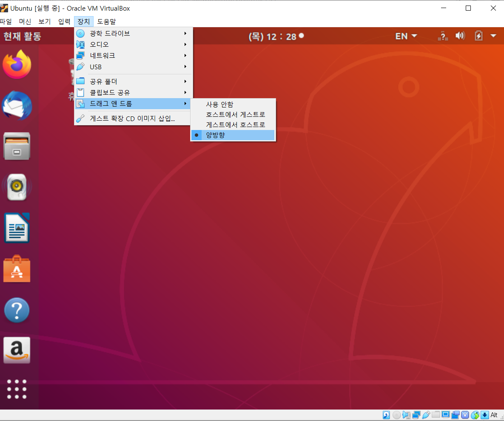Click the audio status bar icon
504x421 pixels.
(x=406, y=415)
